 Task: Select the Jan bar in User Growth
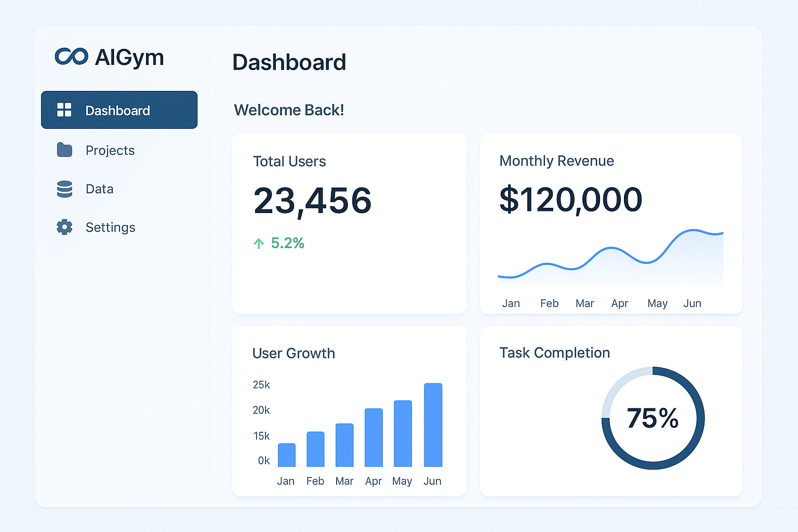coord(286,455)
